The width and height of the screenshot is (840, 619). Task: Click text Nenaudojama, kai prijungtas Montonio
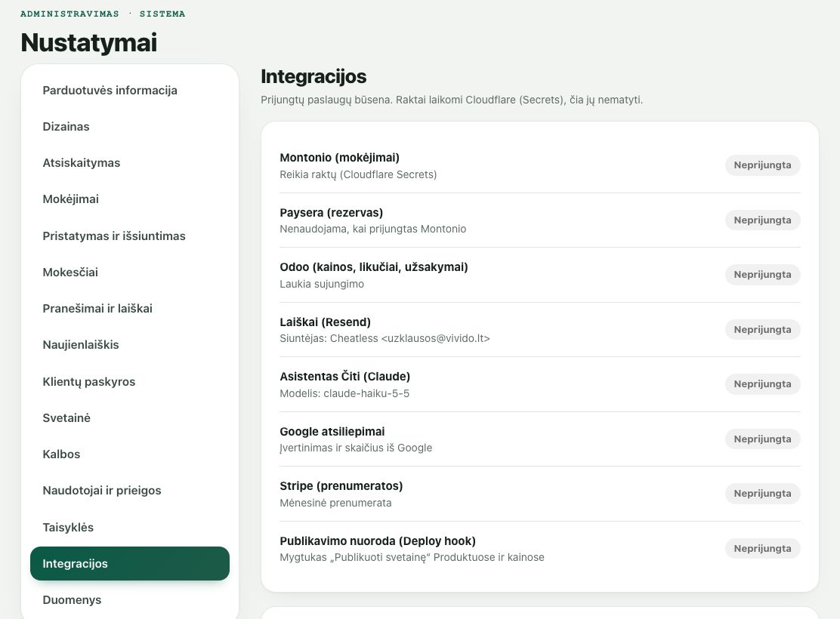[x=373, y=229]
